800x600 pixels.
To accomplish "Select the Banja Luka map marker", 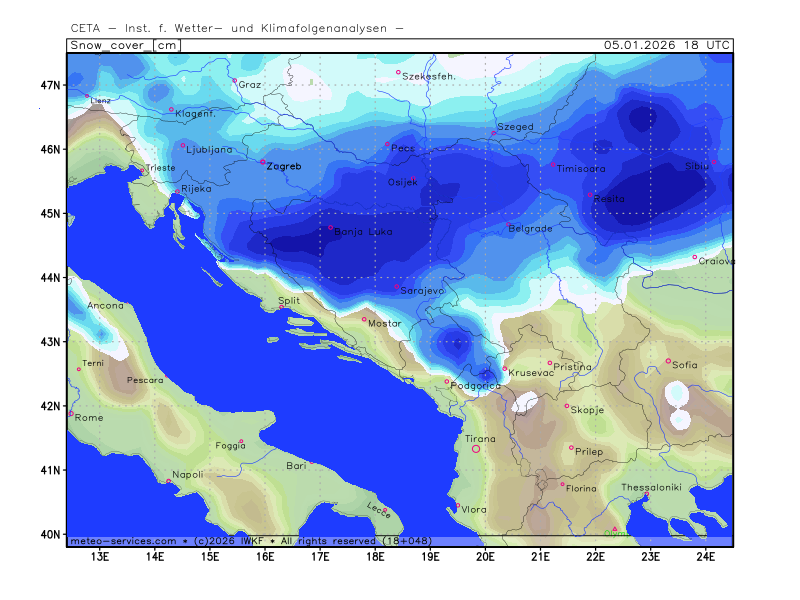I will [x=331, y=228].
